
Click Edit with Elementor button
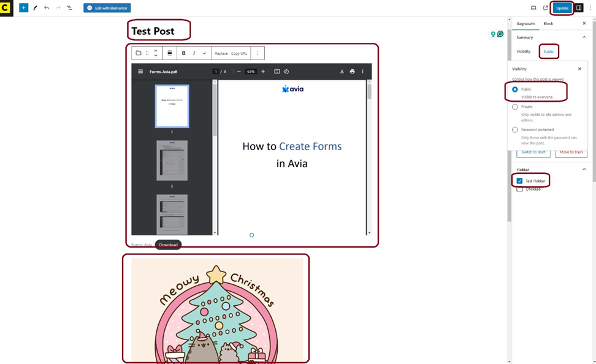pyautogui.click(x=107, y=8)
